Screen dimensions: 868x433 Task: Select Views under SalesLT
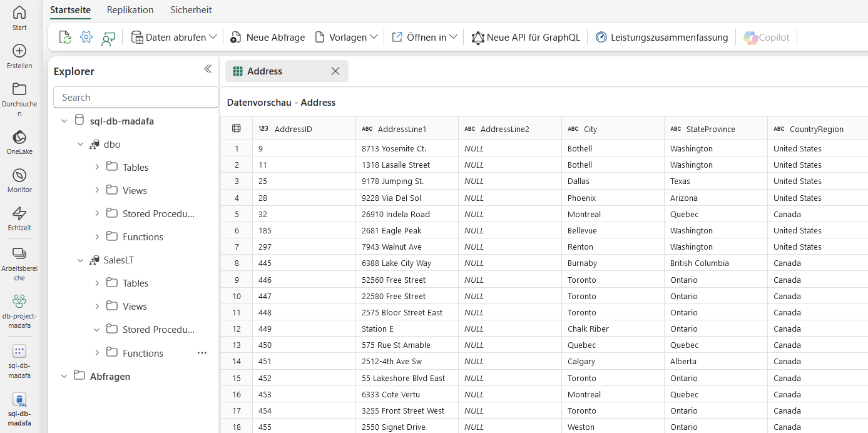(135, 307)
